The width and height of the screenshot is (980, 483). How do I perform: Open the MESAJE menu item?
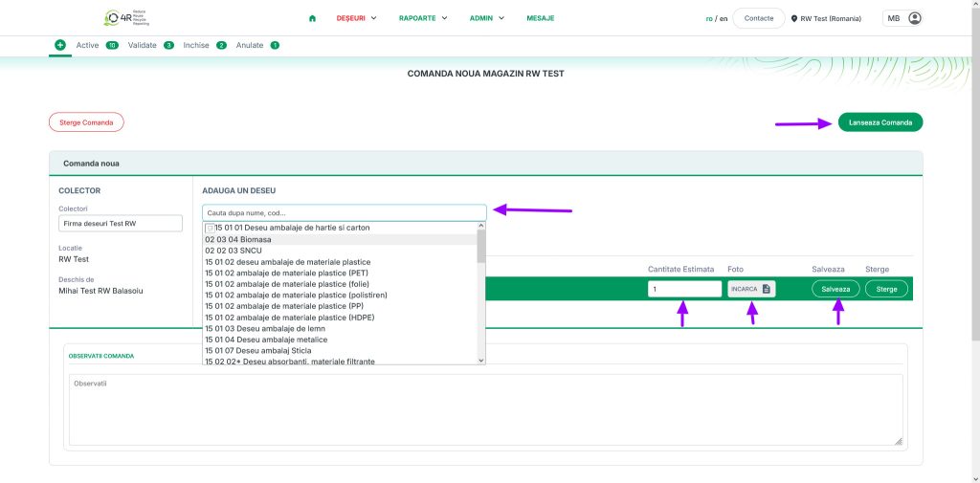(540, 18)
